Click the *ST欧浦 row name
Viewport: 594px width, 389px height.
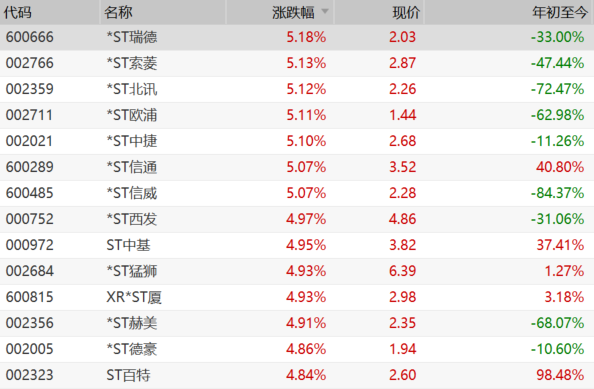tap(131, 115)
